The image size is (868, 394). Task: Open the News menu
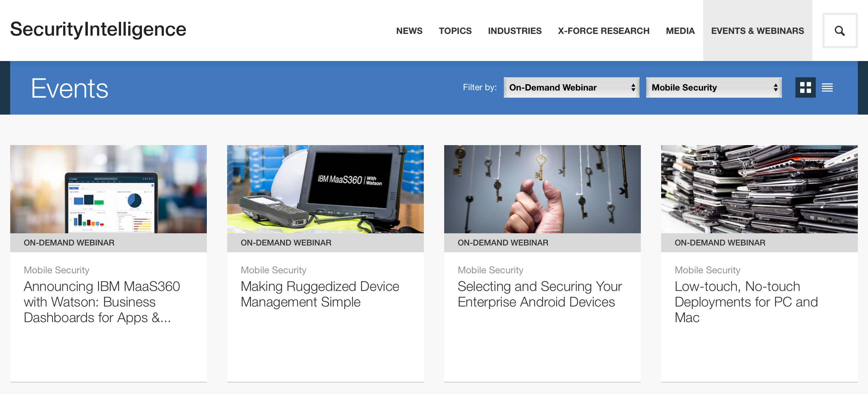click(409, 31)
